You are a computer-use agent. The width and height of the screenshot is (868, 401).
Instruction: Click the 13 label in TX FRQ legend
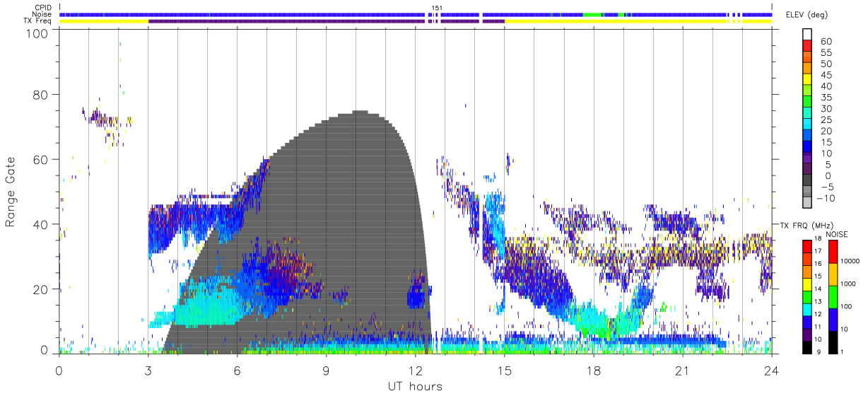819,302
